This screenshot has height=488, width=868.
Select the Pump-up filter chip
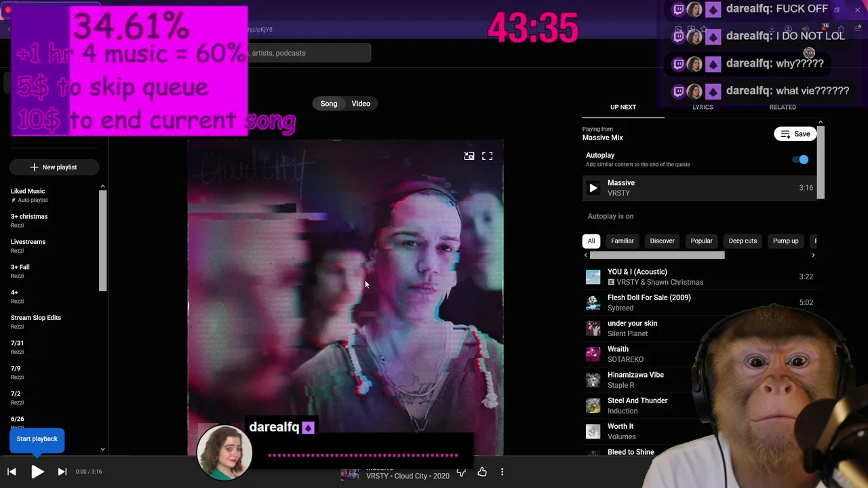(x=785, y=241)
